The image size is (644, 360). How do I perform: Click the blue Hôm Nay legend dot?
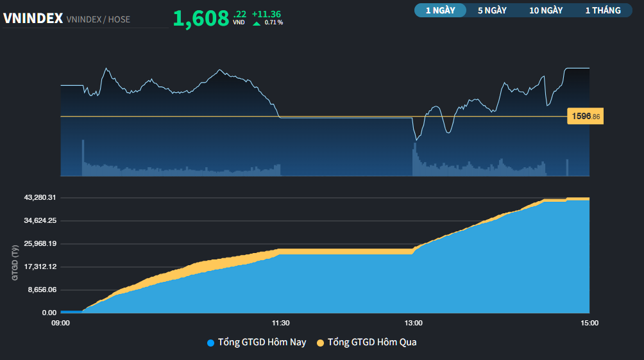click(x=210, y=343)
